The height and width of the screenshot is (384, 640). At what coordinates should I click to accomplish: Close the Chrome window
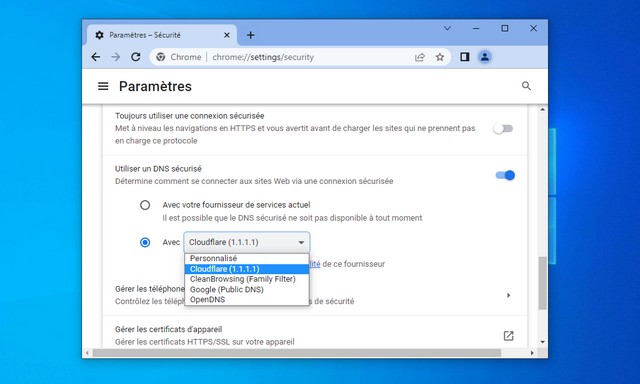(533, 29)
